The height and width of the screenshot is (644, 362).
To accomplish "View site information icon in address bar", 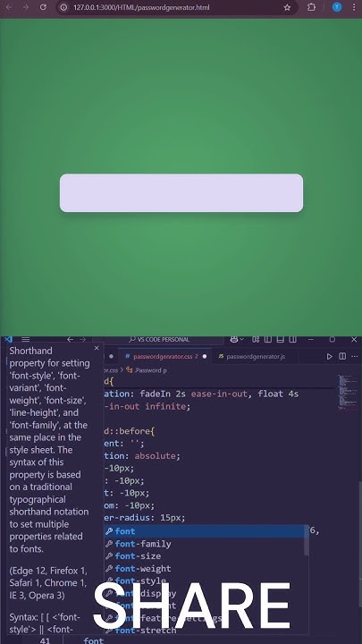I will click(63, 7).
